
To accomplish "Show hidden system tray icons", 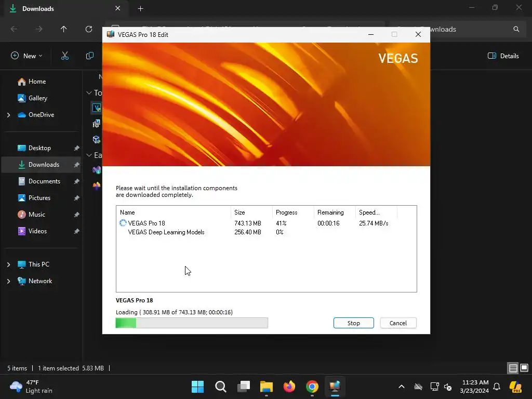I will (402, 387).
